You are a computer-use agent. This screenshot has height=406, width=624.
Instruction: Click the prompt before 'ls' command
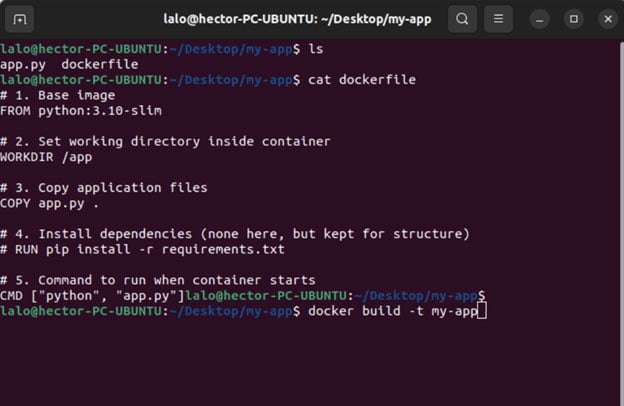[x=150, y=49]
